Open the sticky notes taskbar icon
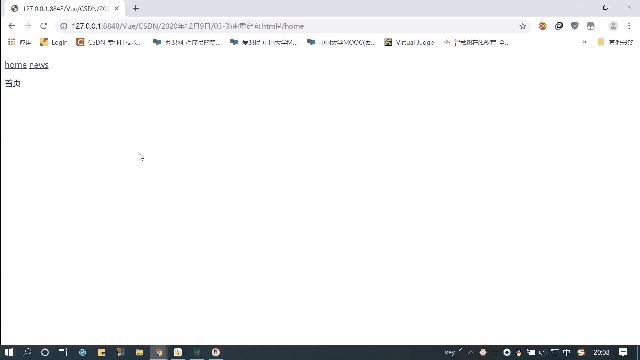The height and width of the screenshot is (360, 640). tap(102, 352)
